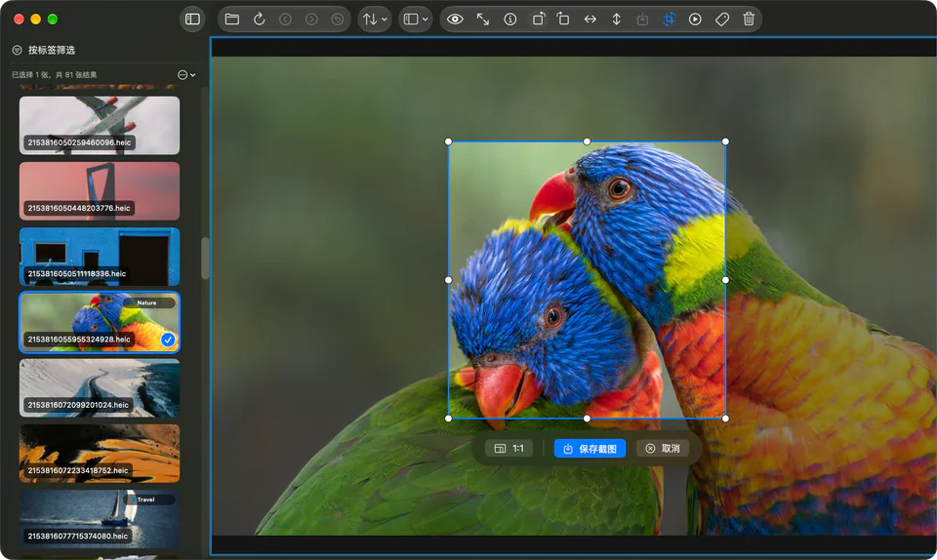The height and width of the screenshot is (560, 937).
Task: Open the layout view dropdown
Action: pyautogui.click(x=416, y=20)
